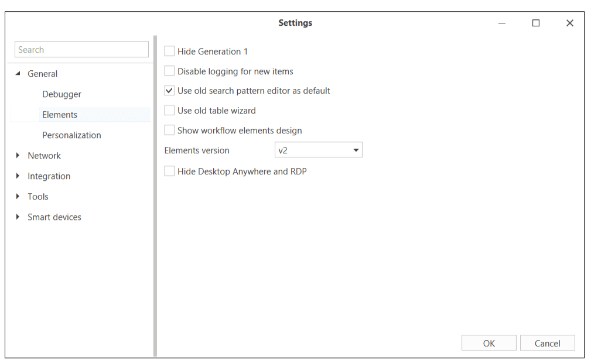
Task: Select the Debugger settings page
Action: pos(62,94)
